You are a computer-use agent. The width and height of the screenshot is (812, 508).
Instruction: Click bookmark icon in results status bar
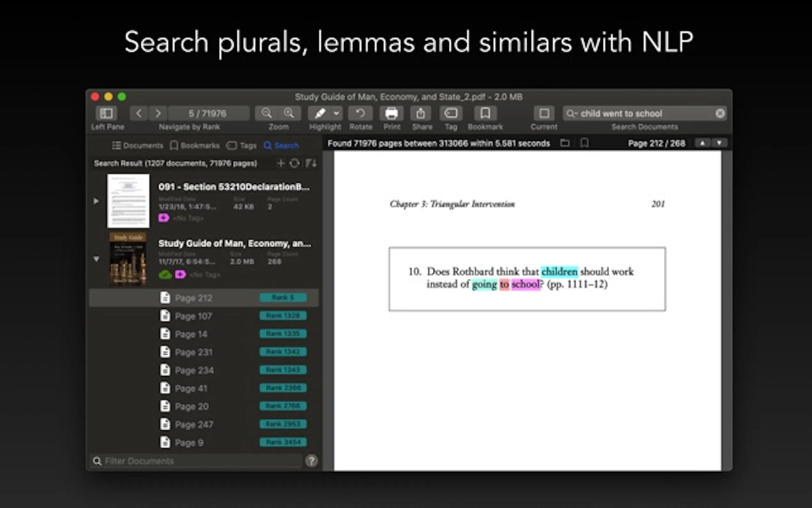click(x=584, y=143)
